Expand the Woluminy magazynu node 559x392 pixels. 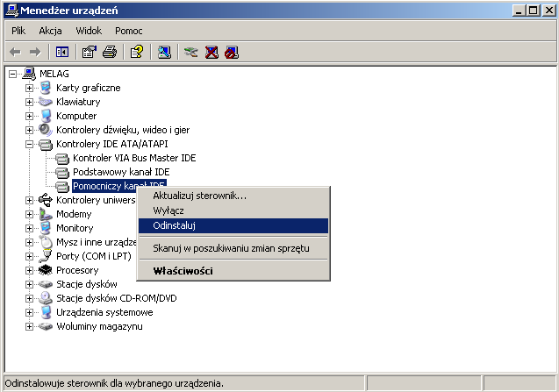pyautogui.click(x=29, y=326)
